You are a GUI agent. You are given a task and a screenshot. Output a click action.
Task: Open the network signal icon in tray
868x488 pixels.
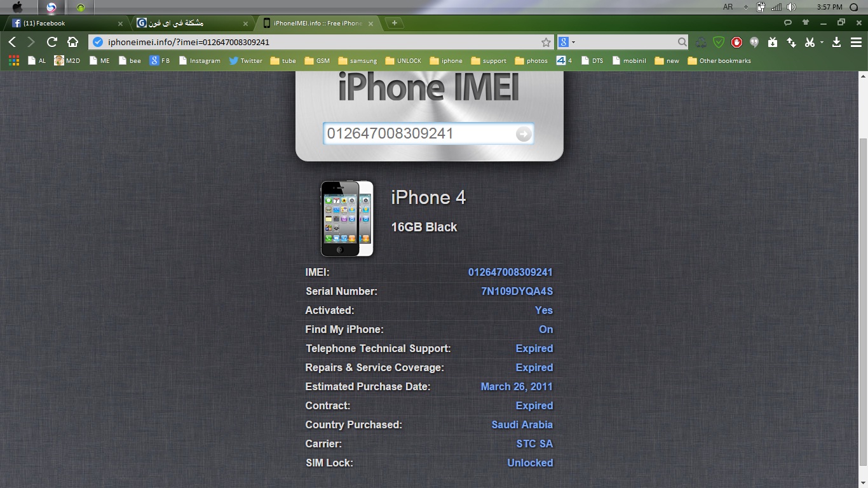point(776,7)
